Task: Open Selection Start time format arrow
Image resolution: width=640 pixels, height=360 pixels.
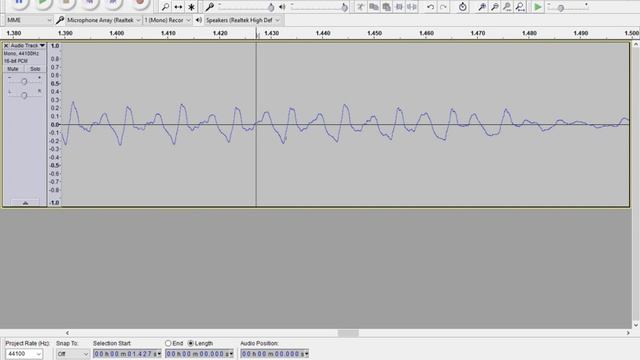Action: click(x=159, y=354)
